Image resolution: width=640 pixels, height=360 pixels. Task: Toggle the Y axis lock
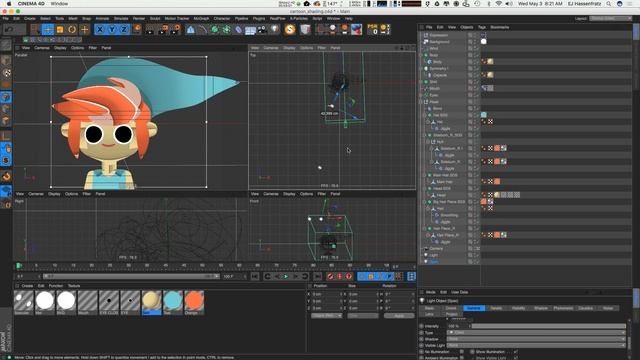click(111, 29)
